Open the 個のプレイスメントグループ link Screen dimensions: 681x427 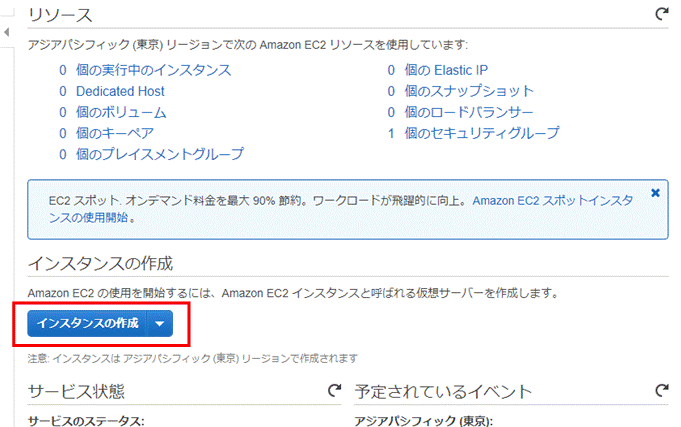(160, 154)
